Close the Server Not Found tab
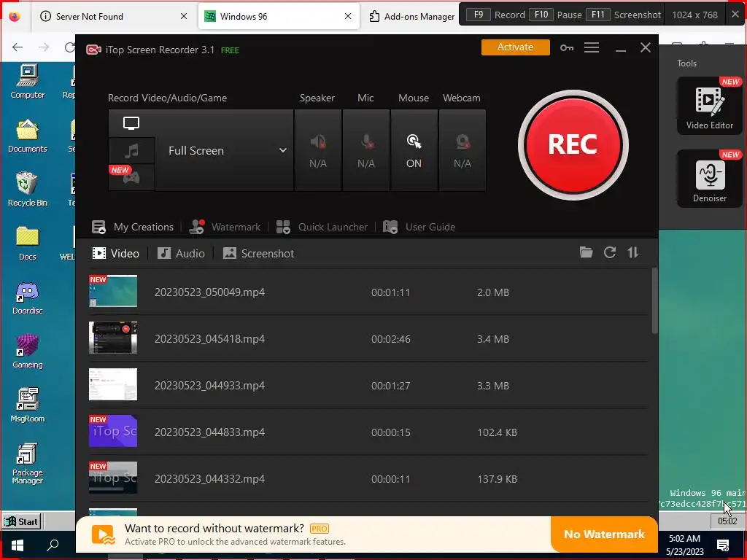The width and height of the screenshot is (747, 560). [x=184, y=16]
